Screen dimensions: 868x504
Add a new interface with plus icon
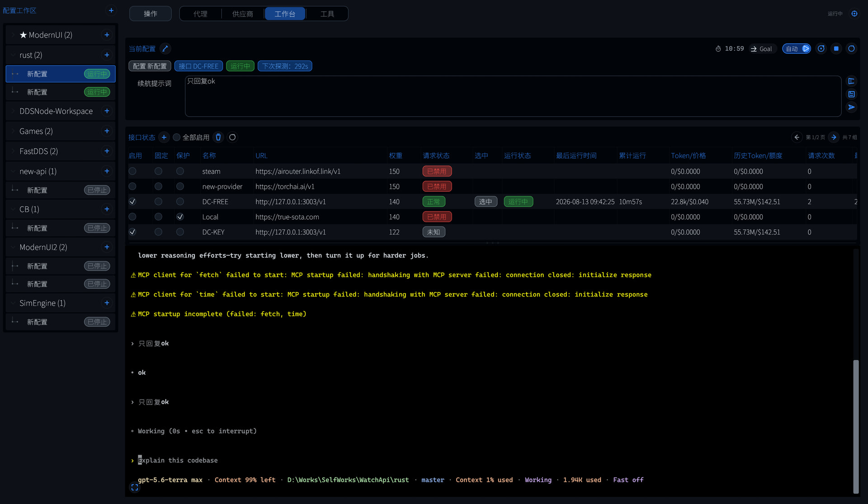164,137
